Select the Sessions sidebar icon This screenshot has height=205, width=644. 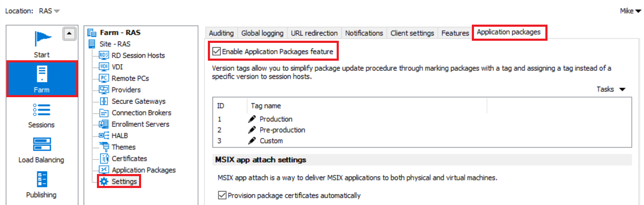tap(42, 110)
